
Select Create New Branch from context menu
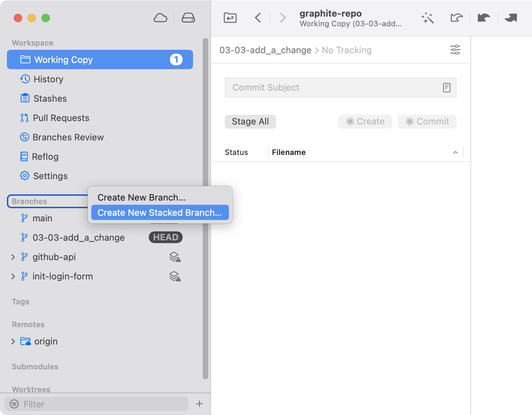[x=141, y=197]
